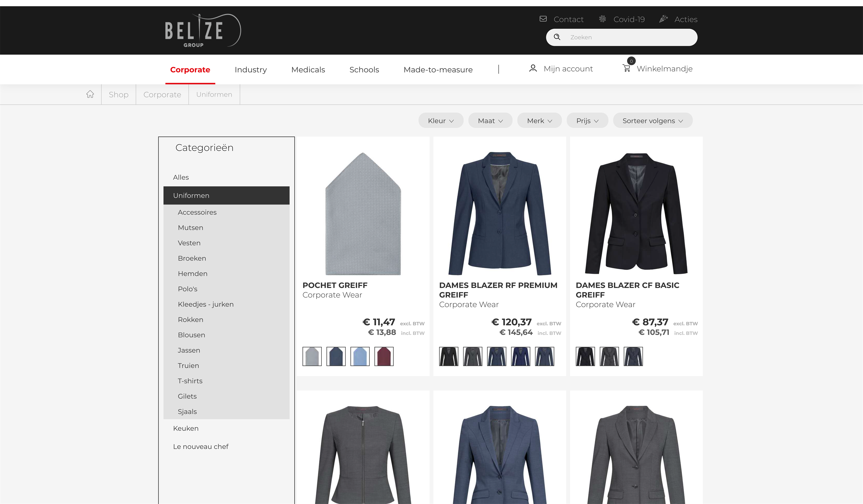This screenshot has height=504, width=863.
Task: Open the Merk filter dropdown
Action: [539, 120]
